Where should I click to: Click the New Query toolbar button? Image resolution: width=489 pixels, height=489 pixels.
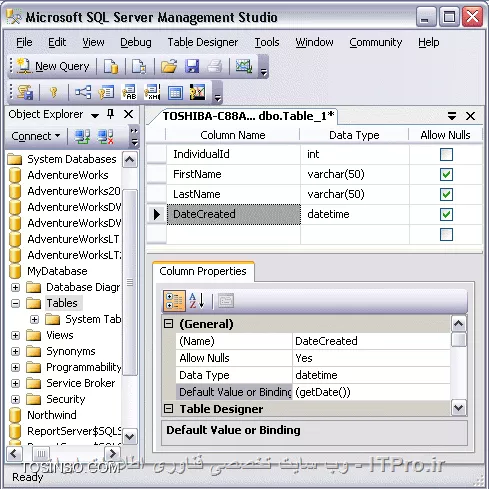click(x=53, y=66)
